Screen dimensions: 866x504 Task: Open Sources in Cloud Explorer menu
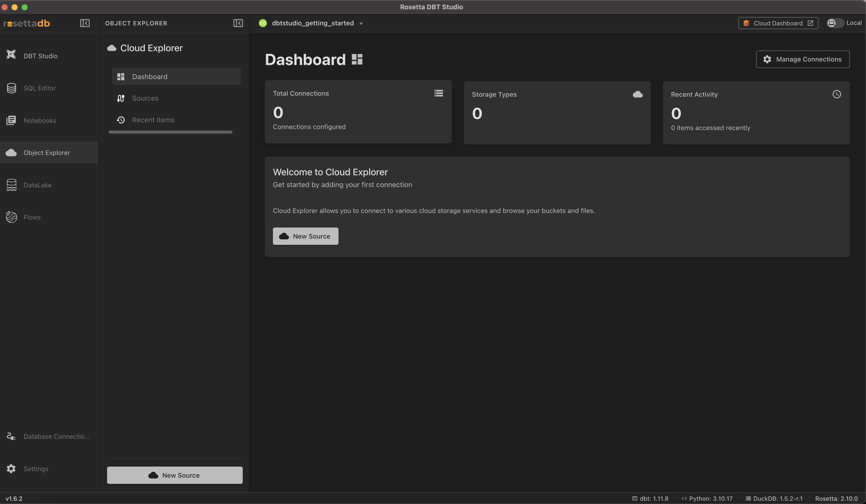(176, 98)
